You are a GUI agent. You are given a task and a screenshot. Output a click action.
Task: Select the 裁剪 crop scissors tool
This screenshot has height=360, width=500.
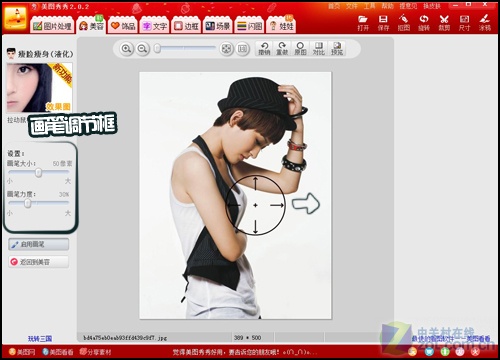444,23
